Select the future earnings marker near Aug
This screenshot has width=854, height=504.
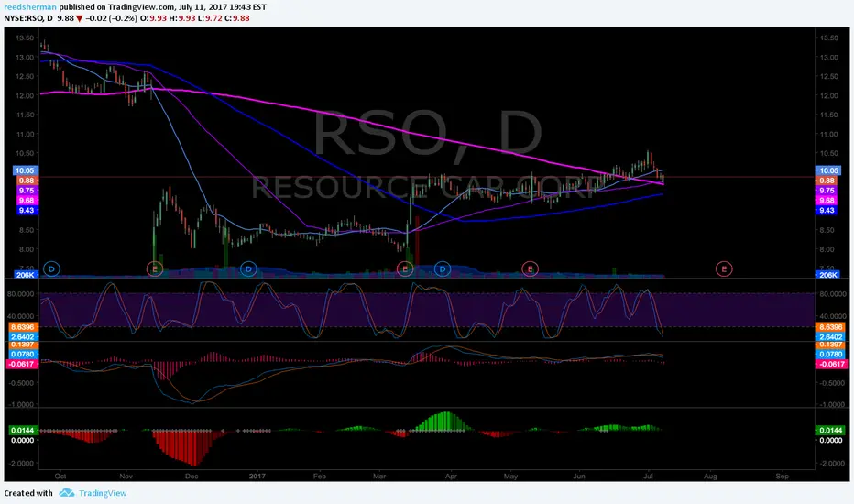[x=724, y=268]
